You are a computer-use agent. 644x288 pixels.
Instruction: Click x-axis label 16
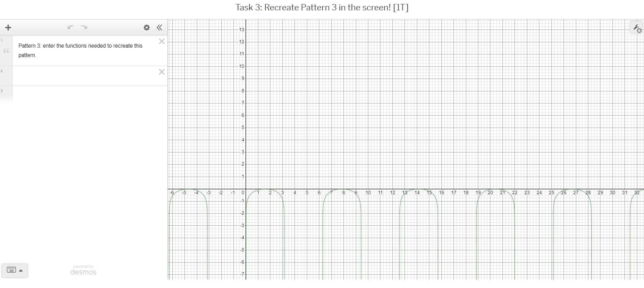click(x=441, y=192)
